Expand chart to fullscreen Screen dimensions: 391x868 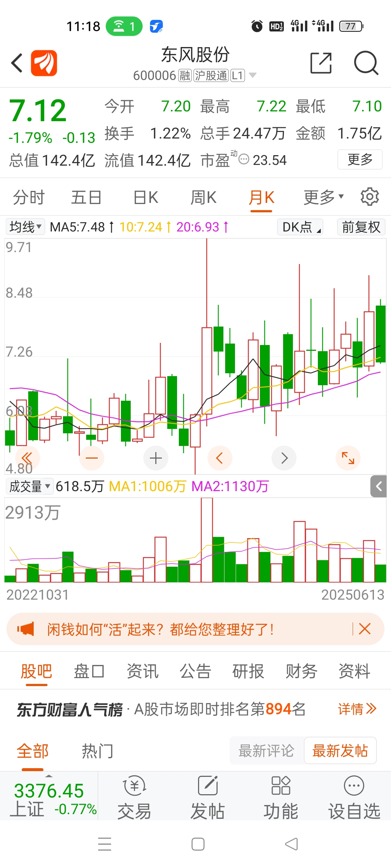tap(348, 458)
